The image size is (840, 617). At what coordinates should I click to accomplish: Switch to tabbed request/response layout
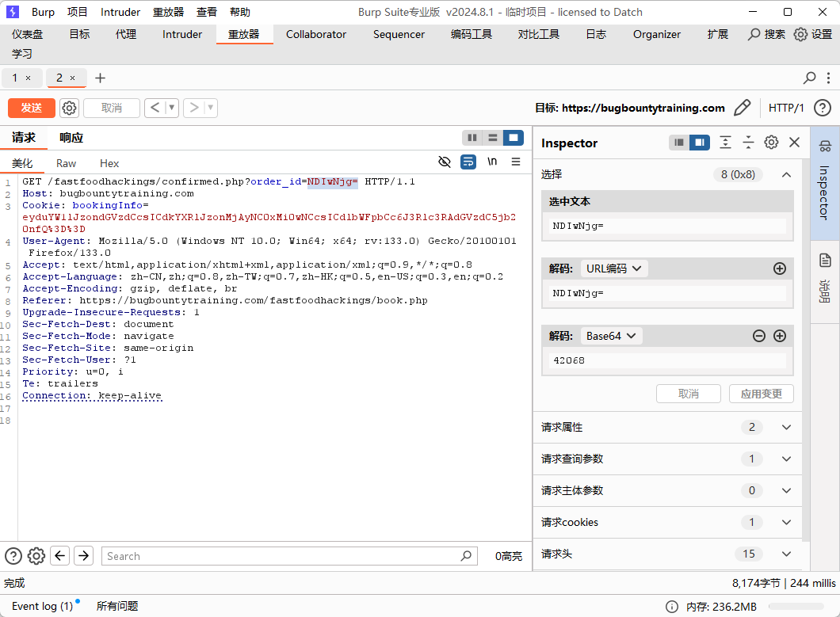[514, 138]
